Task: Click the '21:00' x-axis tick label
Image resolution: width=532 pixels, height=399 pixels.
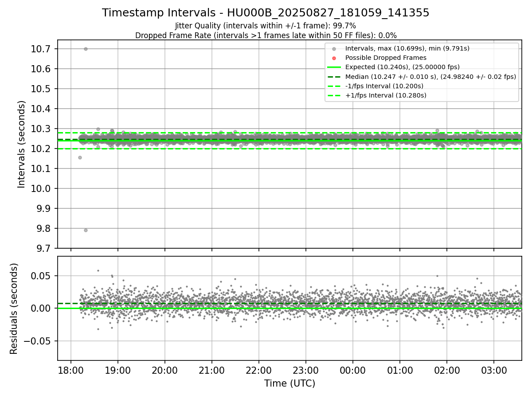Action: pos(212,371)
